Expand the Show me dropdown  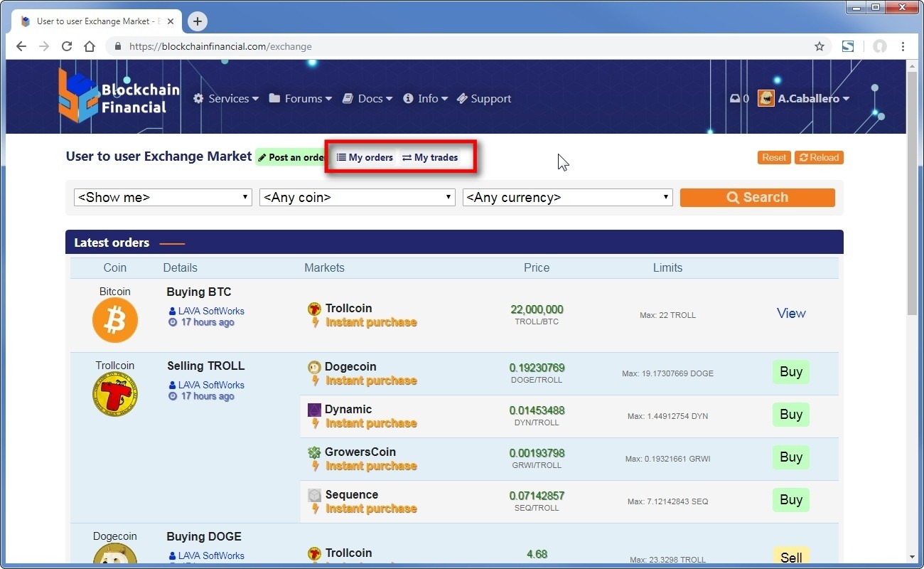coord(163,198)
